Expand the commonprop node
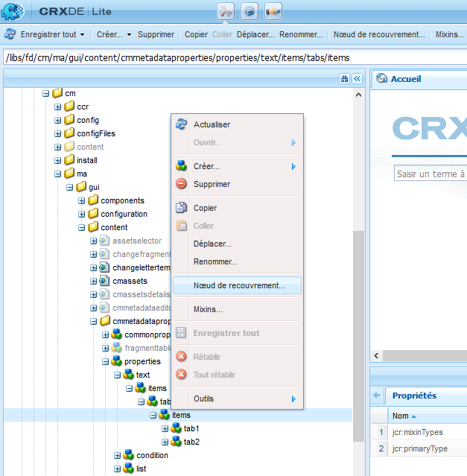This screenshot has width=467, height=476. [105, 335]
